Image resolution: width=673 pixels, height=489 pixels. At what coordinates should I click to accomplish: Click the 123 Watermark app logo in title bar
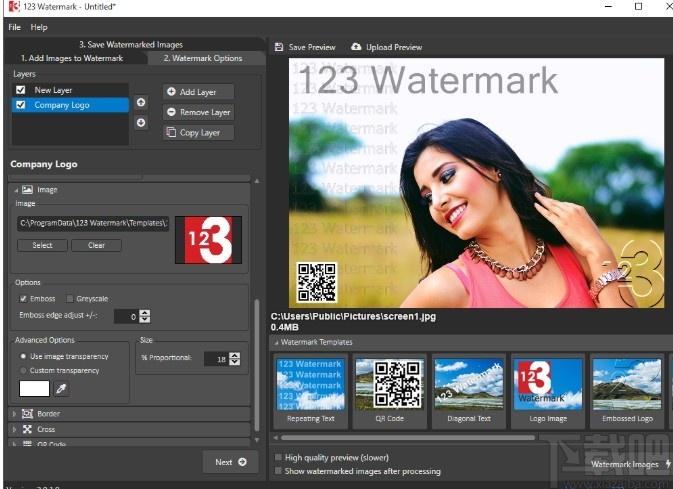coord(14,6)
